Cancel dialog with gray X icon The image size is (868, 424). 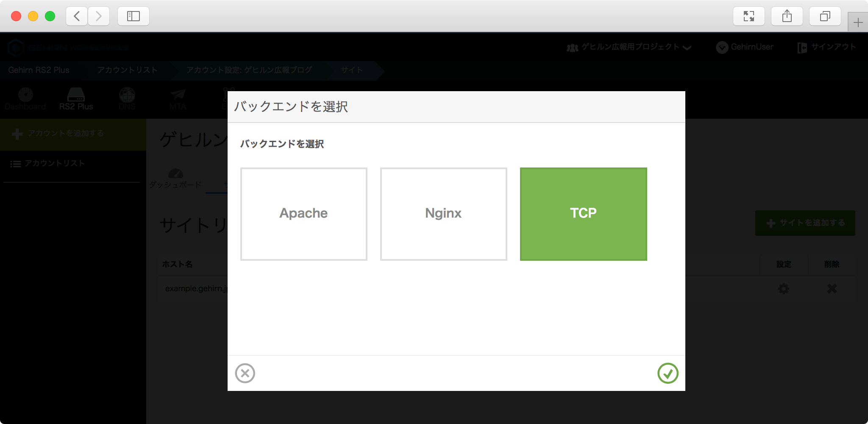(245, 373)
